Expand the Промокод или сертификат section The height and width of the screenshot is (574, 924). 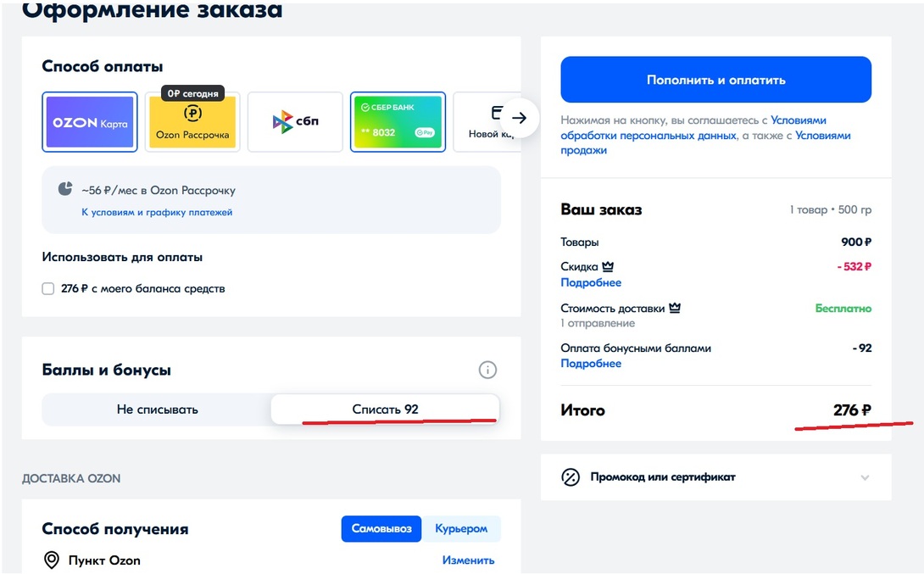coord(865,477)
